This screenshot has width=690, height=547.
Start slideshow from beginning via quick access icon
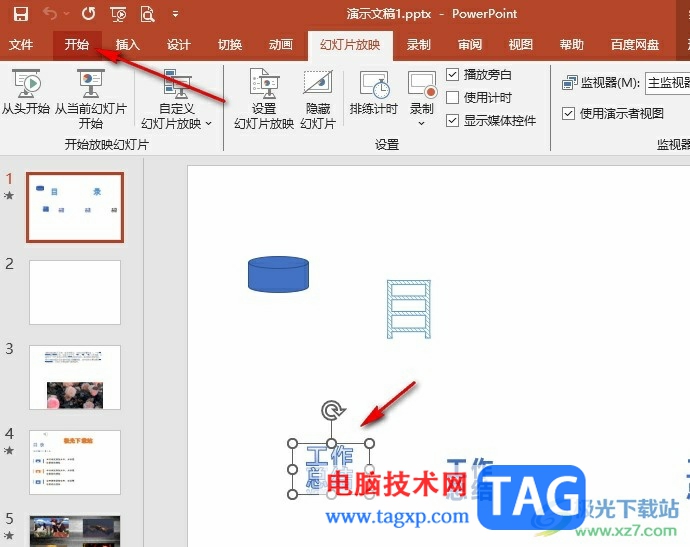click(118, 15)
